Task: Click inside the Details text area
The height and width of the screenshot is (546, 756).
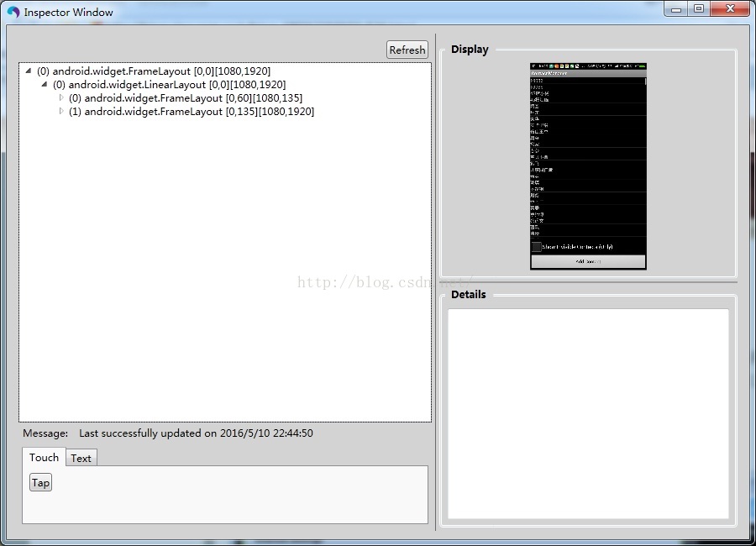Action: coord(588,414)
